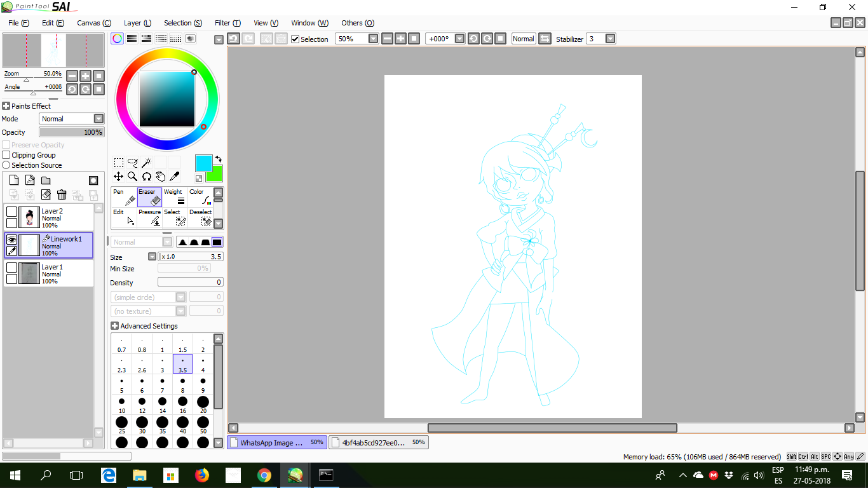Select the Layer2 thumbnail in layer list

click(x=29, y=217)
